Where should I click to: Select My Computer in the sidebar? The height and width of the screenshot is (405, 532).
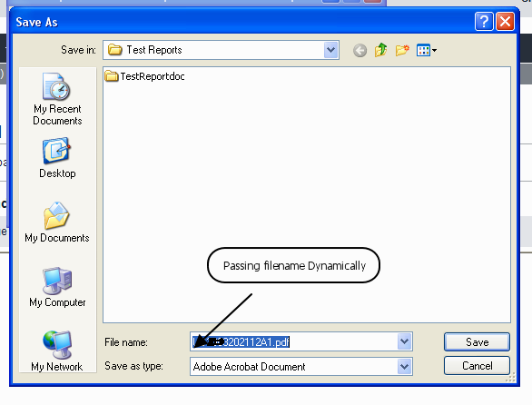pos(57,287)
